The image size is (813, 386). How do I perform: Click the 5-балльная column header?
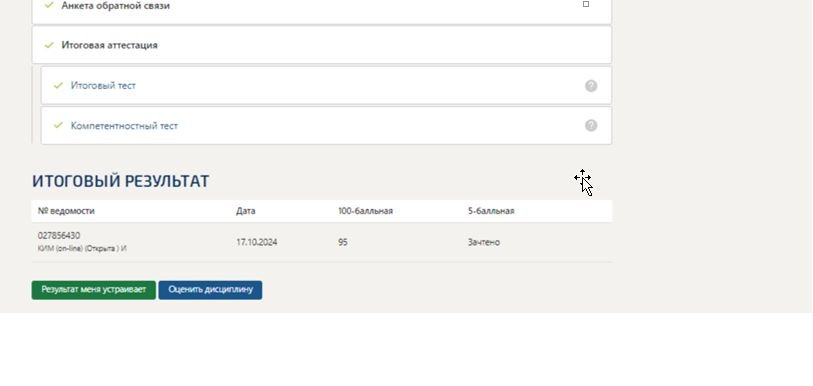coord(491,211)
